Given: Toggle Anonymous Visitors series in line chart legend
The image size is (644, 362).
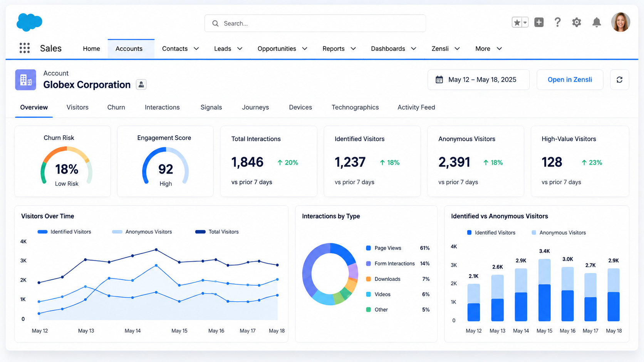Looking at the screenshot, I should 142,232.
